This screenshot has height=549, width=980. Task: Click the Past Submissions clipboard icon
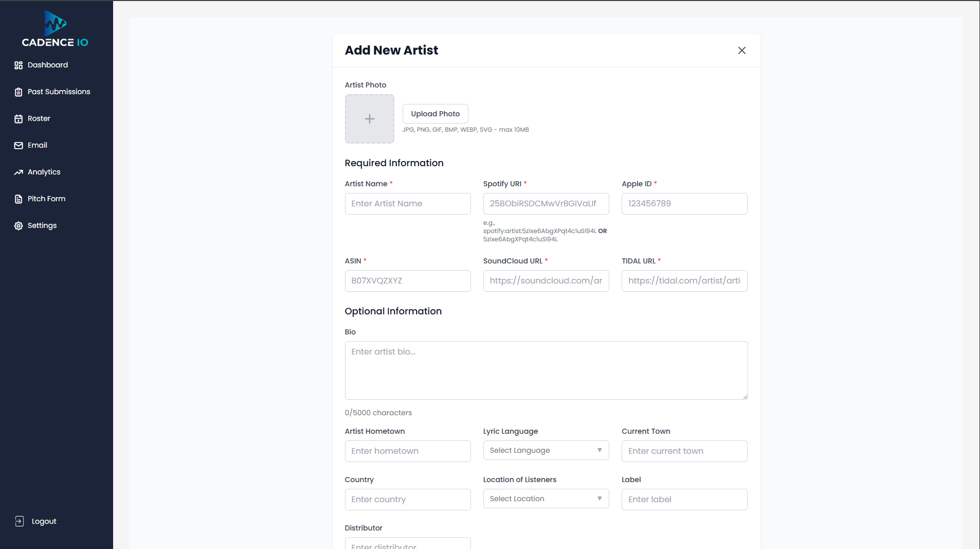pyautogui.click(x=19, y=92)
